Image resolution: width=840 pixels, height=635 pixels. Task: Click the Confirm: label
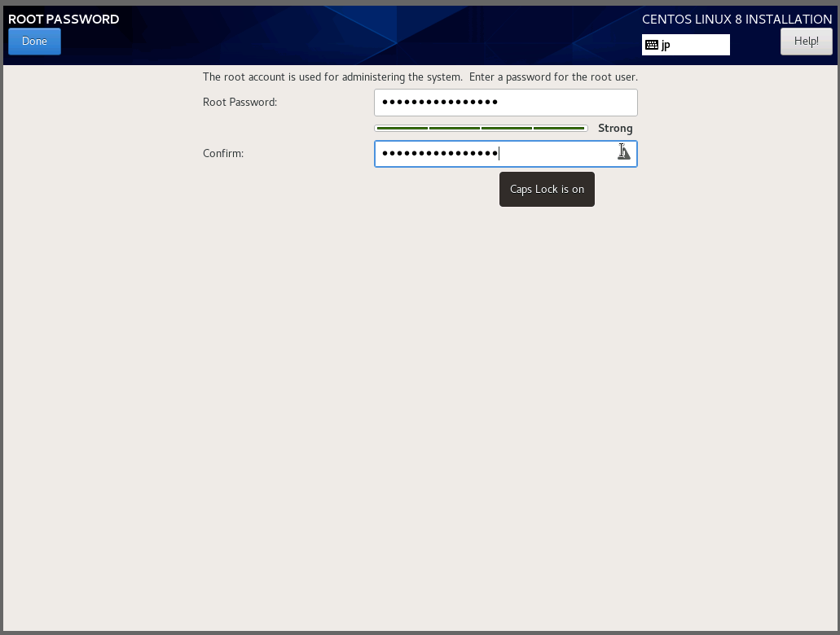click(223, 154)
